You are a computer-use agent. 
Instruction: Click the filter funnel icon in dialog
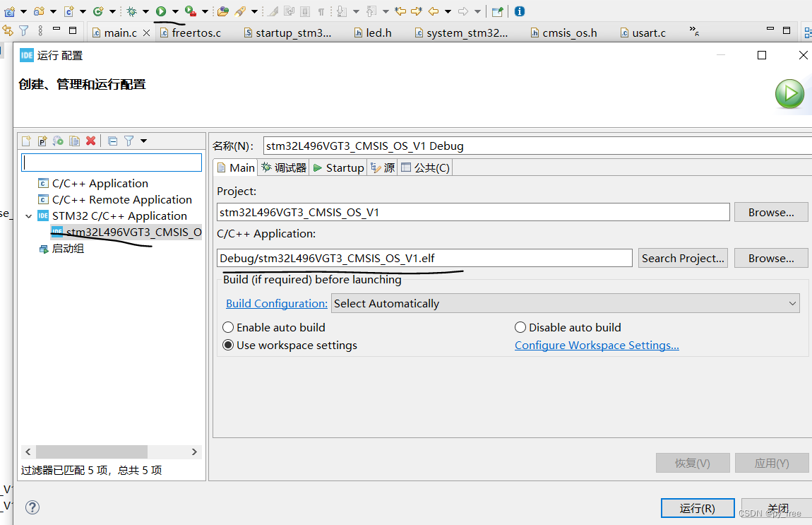pyautogui.click(x=129, y=141)
